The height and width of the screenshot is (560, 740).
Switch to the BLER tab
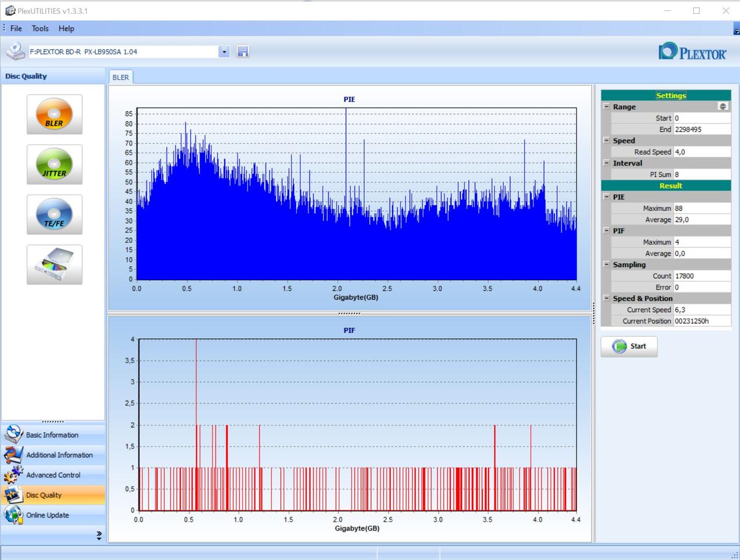pos(121,77)
